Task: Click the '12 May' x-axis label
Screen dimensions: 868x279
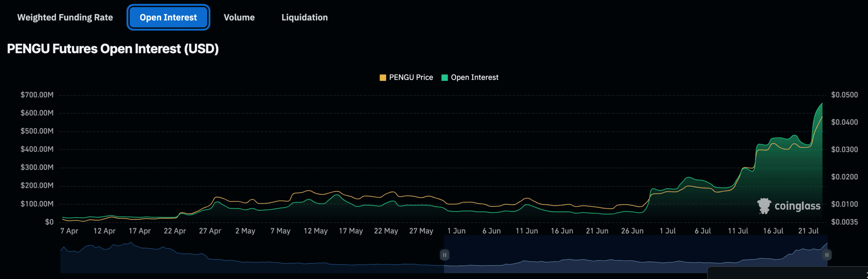Action: (316, 231)
